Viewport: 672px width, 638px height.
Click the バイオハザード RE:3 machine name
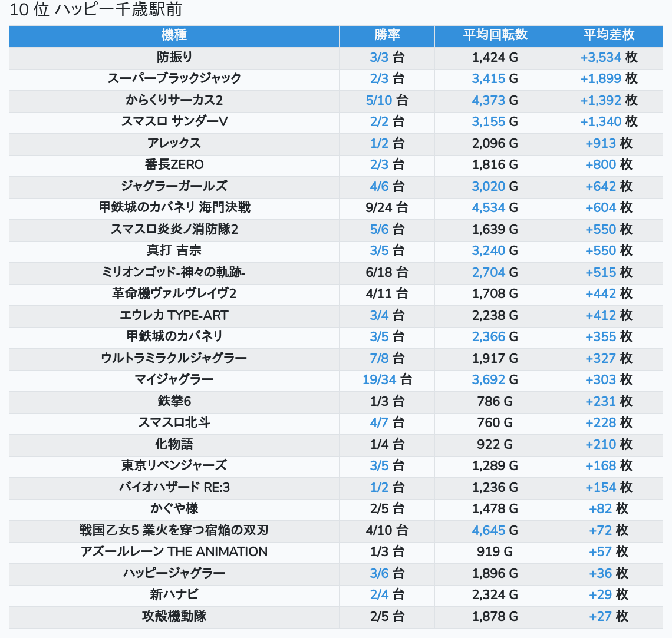point(174,488)
